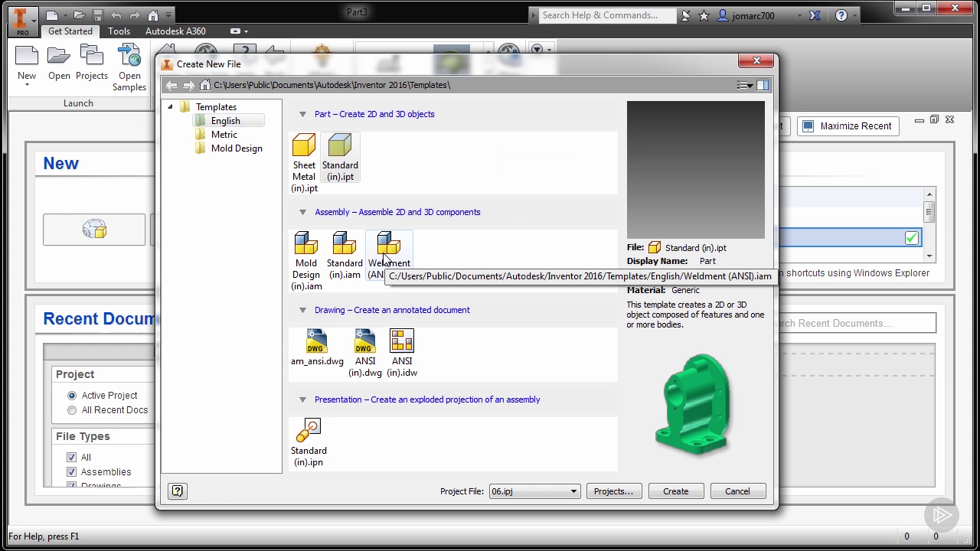Open the Autodesk A360 tab

(175, 31)
